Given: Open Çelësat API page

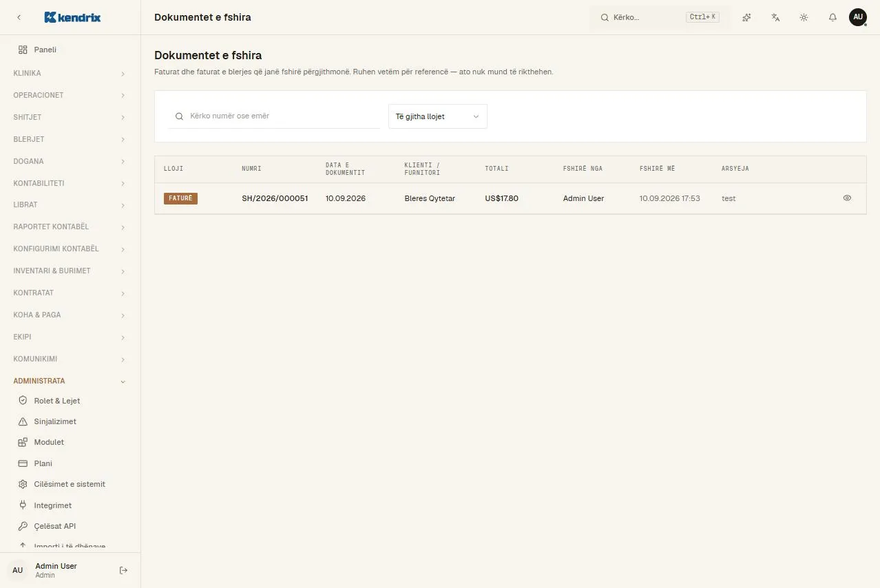Looking at the screenshot, I should click(x=70, y=526).
